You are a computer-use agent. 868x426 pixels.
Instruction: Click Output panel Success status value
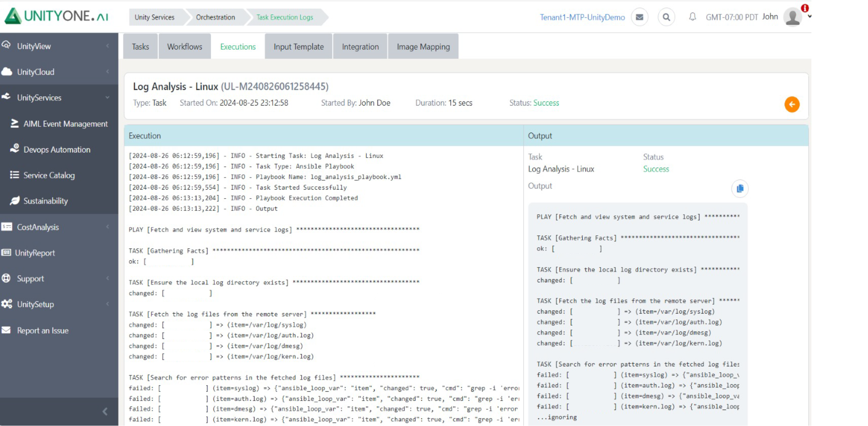(656, 169)
